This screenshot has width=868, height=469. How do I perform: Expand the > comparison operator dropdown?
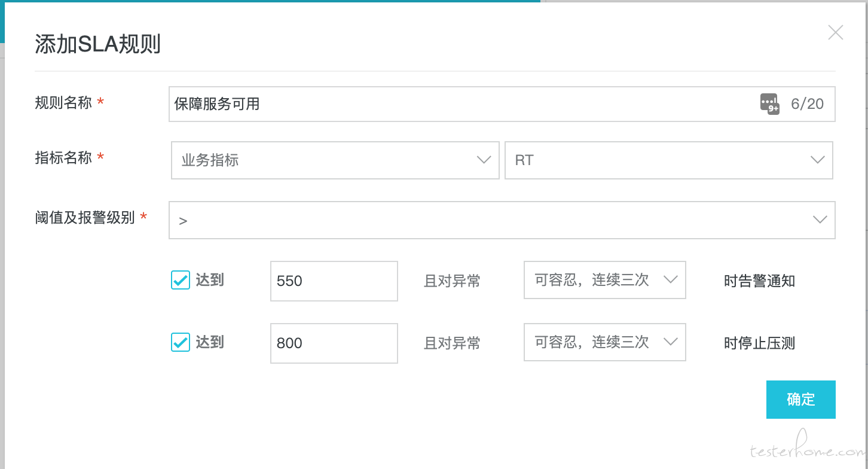pos(502,220)
